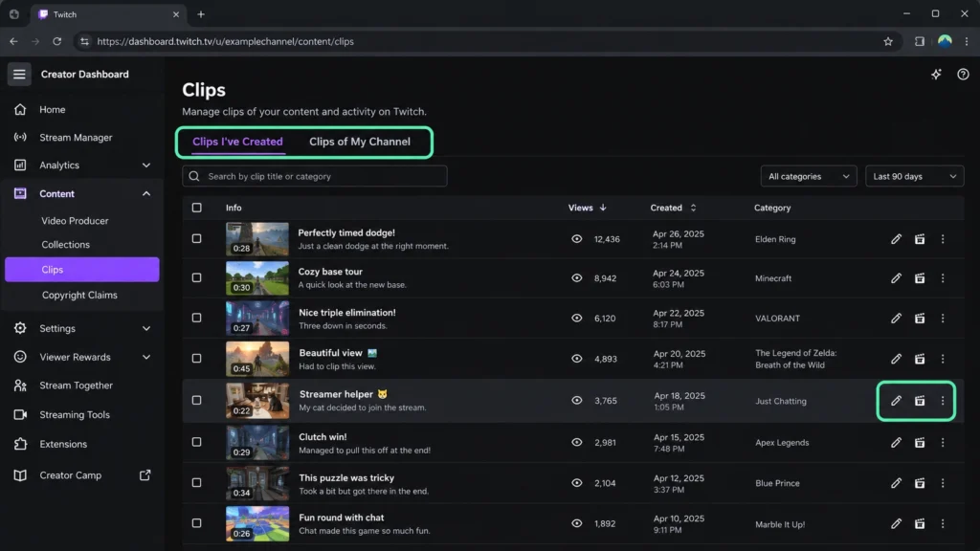Edit the 'Nice triple elimination!' clip

click(896, 318)
